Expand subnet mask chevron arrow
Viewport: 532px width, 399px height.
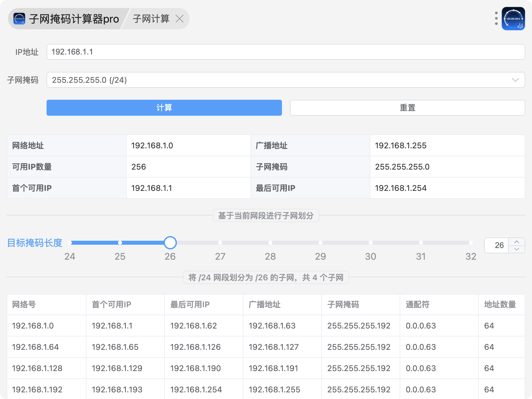pyautogui.click(x=515, y=80)
